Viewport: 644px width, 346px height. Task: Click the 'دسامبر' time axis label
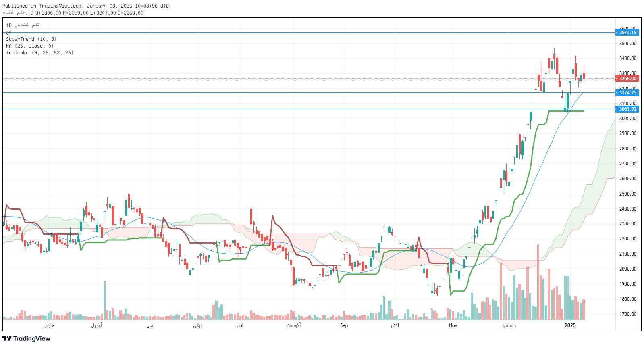pos(509,325)
